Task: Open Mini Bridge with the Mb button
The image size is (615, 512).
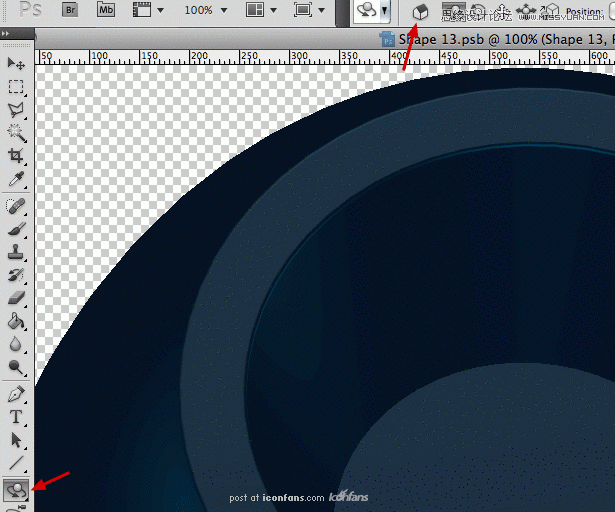Action: pos(106,10)
